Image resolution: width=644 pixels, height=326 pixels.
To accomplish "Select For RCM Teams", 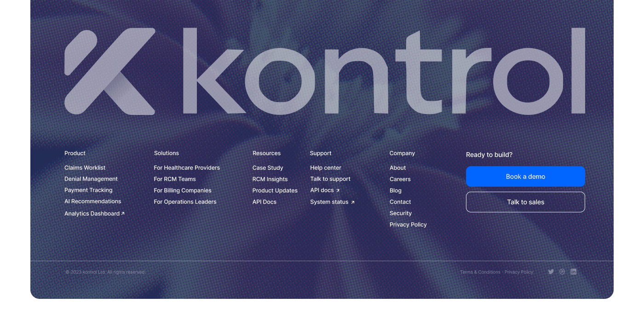I will tap(175, 179).
